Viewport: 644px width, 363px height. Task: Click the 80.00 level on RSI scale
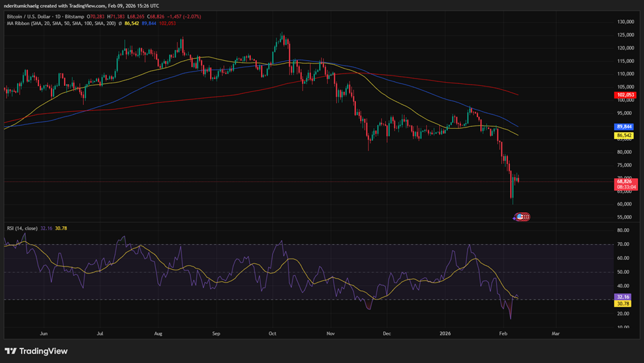(x=623, y=231)
